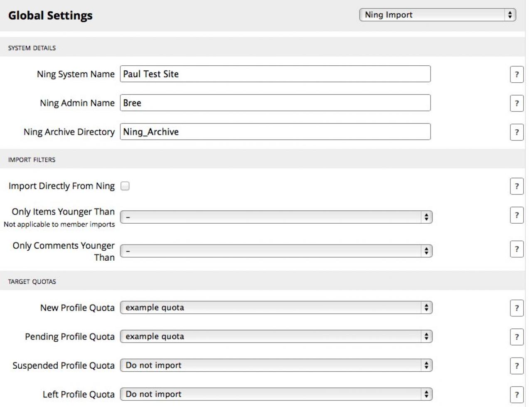This screenshot has width=532, height=407.
Task: Open help for Pending Profile Quota
Action: pos(516,337)
